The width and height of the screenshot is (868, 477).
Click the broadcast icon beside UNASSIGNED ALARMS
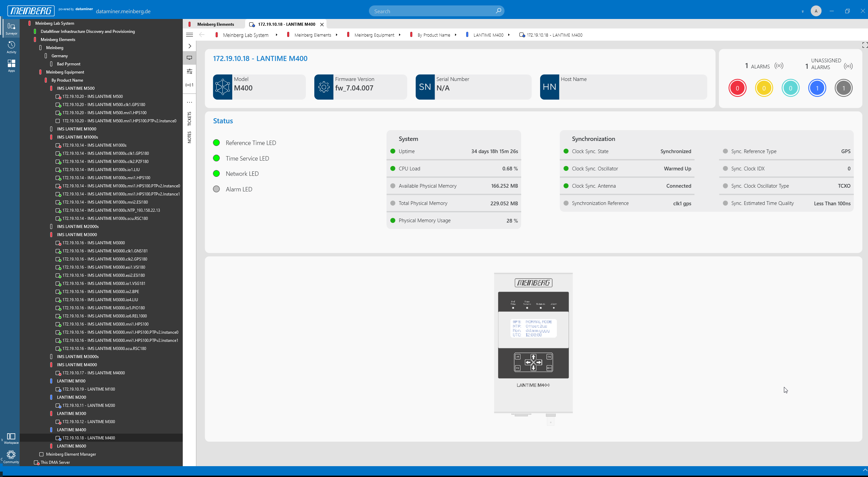pyautogui.click(x=848, y=66)
